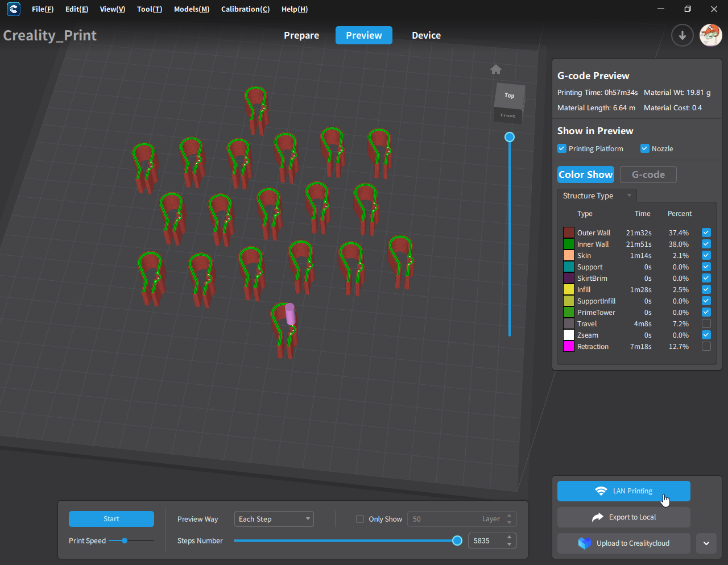This screenshot has height=565, width=728.
Task: Increase the Steps Number stepper
Action: [510, 537]
